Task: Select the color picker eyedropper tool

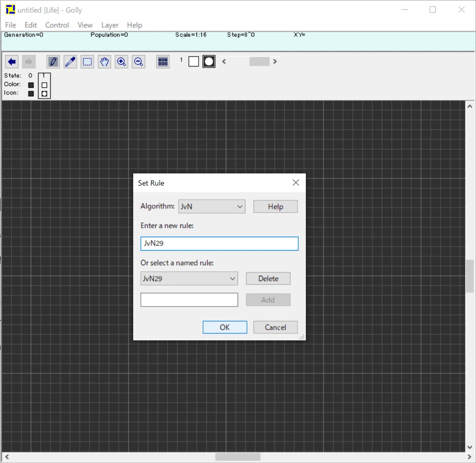Action: pyautogui.click(x=70, y=62)
